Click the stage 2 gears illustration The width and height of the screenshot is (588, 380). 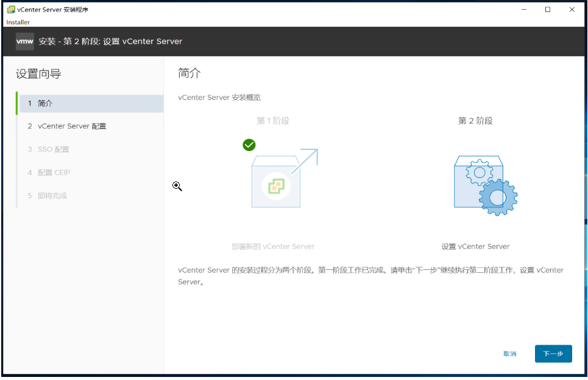click(486, 186)
